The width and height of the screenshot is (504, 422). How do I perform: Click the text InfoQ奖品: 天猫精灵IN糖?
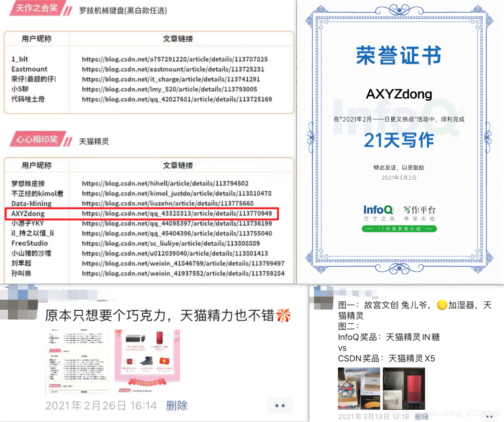click(389, 337)
